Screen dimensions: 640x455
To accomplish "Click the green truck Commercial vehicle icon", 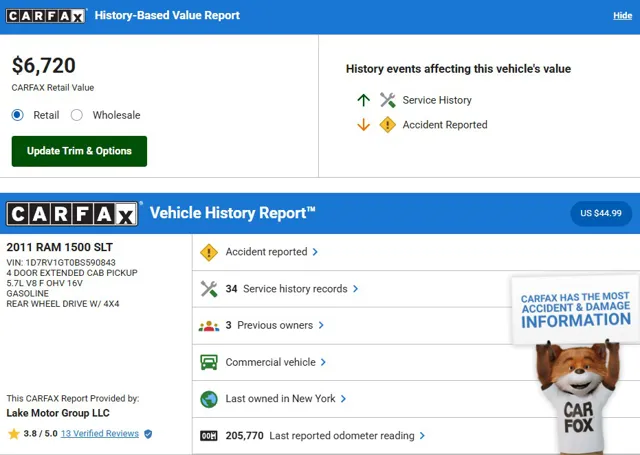I will 209,362.
